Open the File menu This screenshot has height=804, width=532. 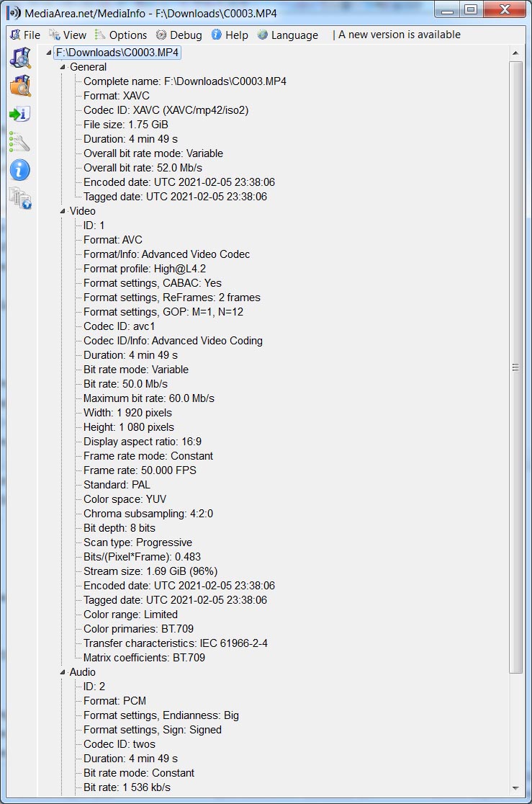pos(25,35)
